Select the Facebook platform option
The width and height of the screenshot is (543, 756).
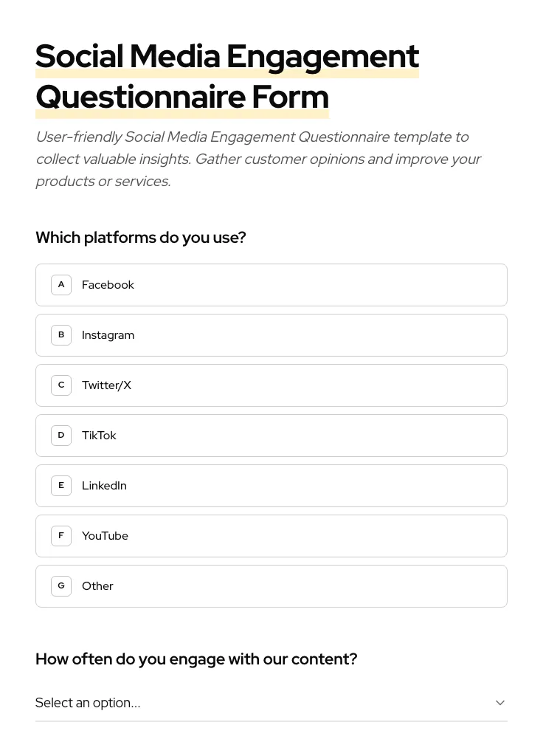coord(271,284)
